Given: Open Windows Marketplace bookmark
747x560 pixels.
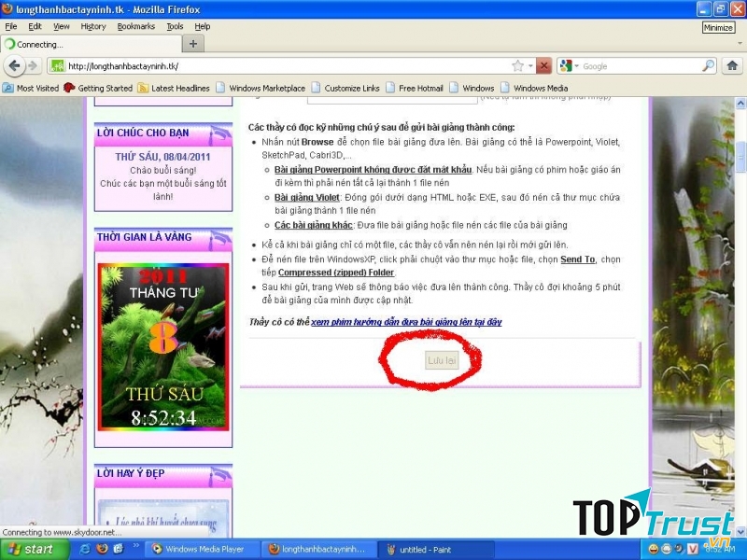Looking at the screenshot, I should coord(267,89).
